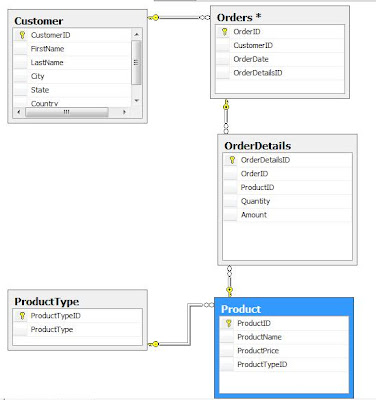Select the OrderDate column in Orders
Viewport: 376px width, 400px height.
(280, 59)
